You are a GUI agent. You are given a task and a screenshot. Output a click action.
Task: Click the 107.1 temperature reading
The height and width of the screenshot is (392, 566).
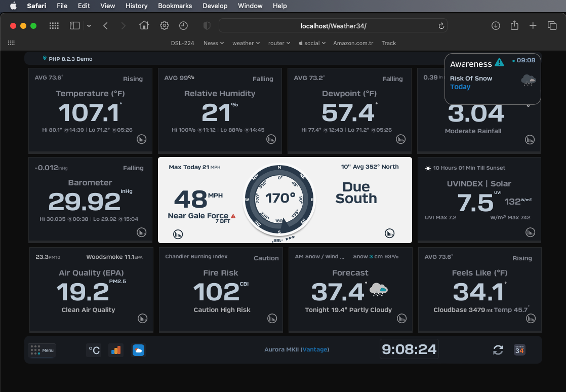point(89,113)
